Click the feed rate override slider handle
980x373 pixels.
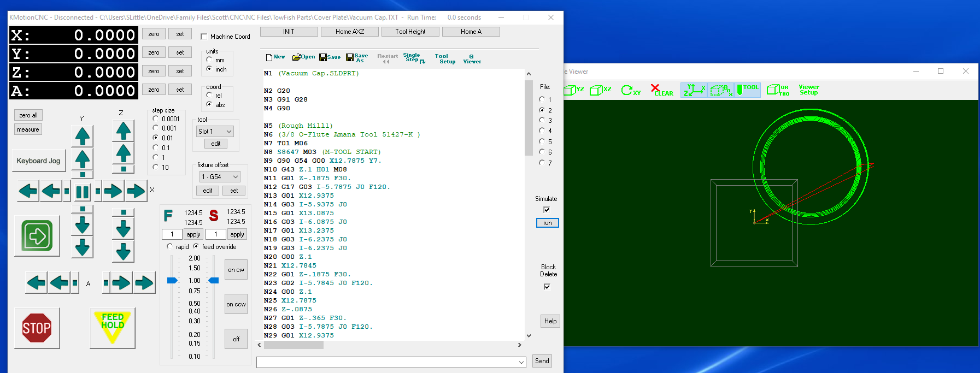tap(172, 280)
